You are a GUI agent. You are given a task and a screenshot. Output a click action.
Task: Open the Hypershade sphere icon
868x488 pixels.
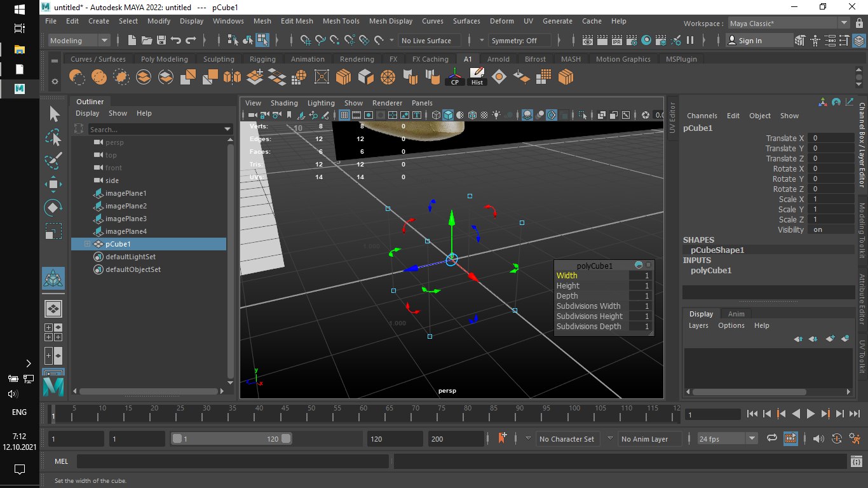click(x=646, y=40)
